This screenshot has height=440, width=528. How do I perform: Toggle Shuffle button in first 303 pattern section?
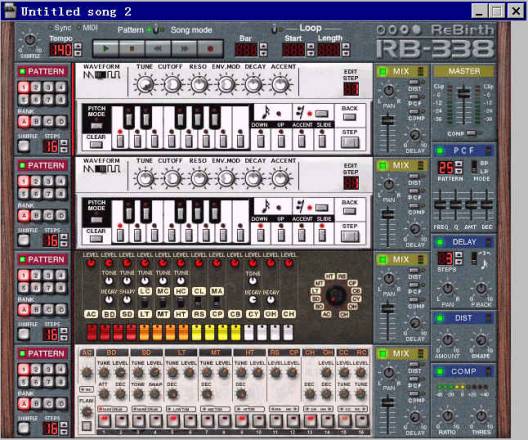[24, 146]
